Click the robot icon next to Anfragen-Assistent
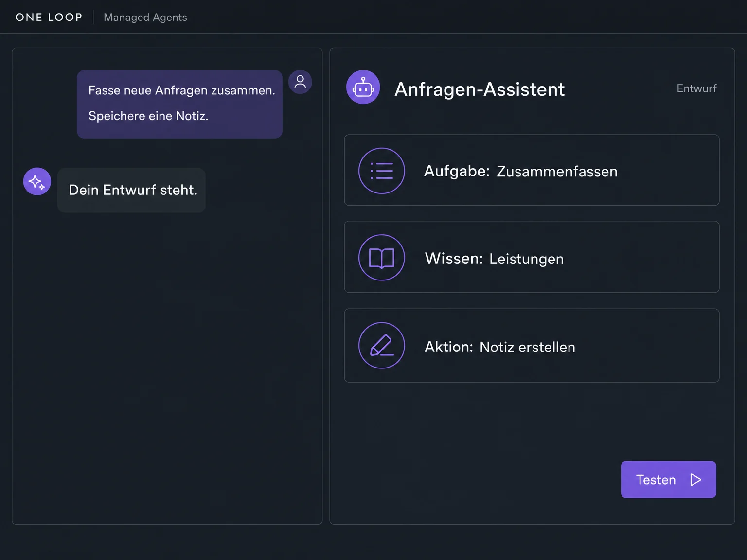 tap(363, 87)
